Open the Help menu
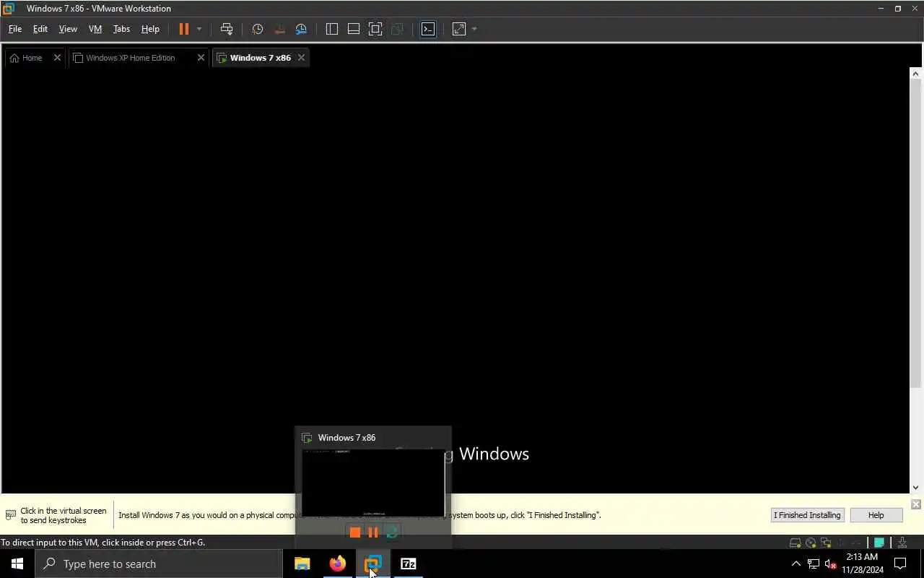Screen dimensions: 924x578 pyautogui.click(x=150, y=29)
